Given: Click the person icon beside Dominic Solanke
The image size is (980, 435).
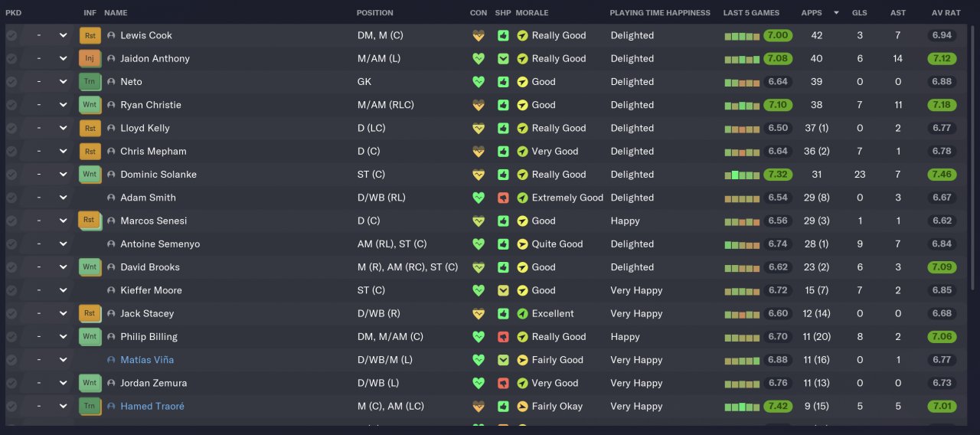Looking at the screenshot, I should tap(111, 175).
